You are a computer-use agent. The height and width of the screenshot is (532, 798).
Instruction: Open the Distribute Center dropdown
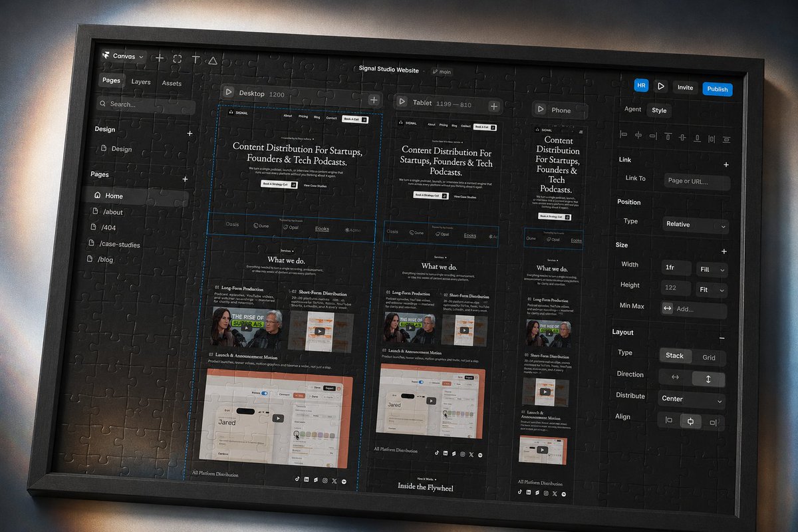[x=691, y=399]
